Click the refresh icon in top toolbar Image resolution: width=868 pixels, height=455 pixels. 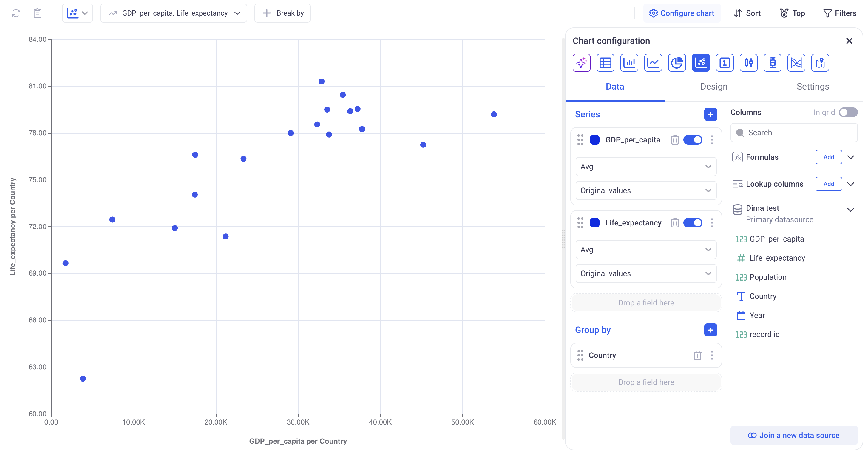16,13
